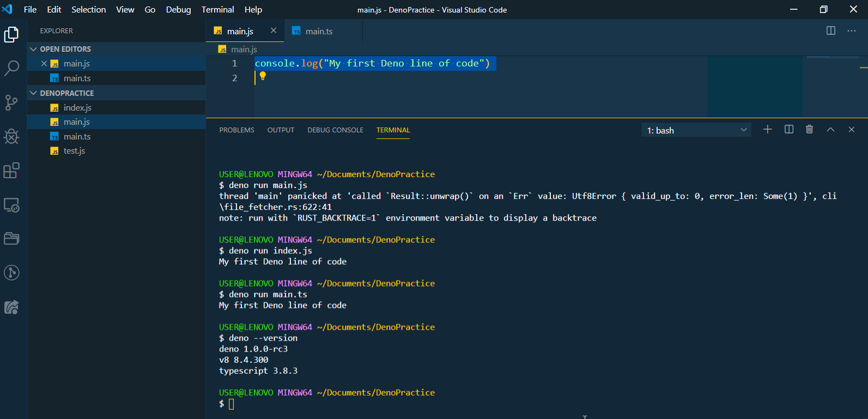Open main.js under DENOPRACTICE

pyautogui.click(x=116, y=122)
